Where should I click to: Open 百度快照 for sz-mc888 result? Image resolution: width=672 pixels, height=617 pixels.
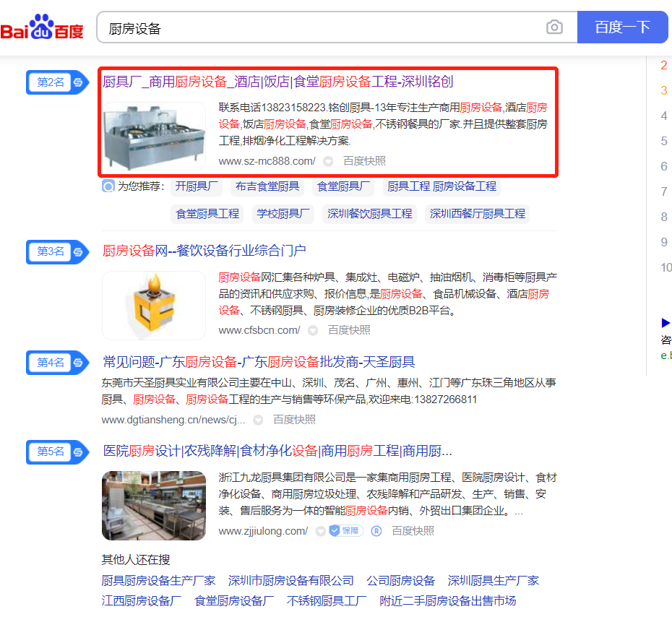point(364,161)
